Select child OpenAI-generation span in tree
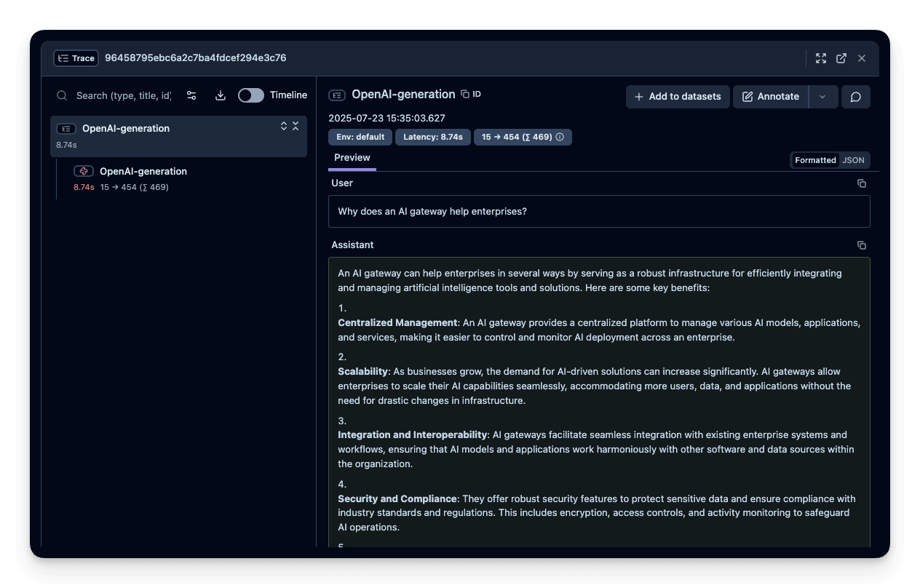This screenshot has width=920, height=588. click(143, 172)
